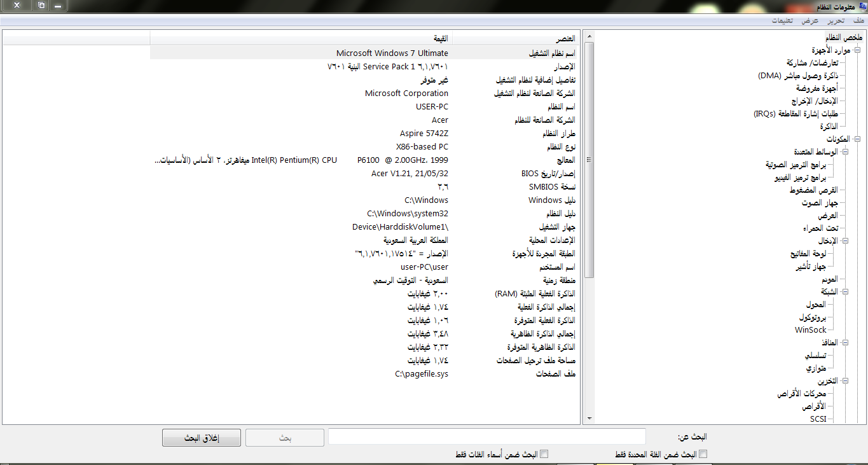
Task: Collapse the التخزين tree node
Action: tap(844, 380)
